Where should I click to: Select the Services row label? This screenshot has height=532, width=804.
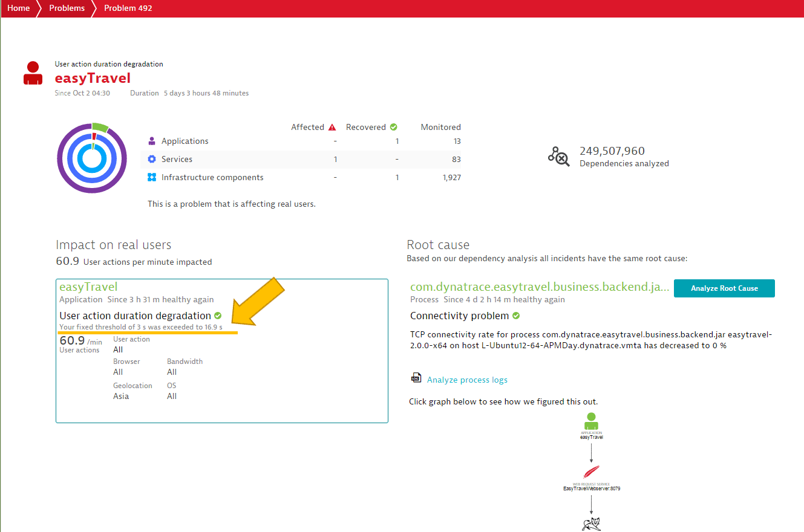tap(177, 159)
